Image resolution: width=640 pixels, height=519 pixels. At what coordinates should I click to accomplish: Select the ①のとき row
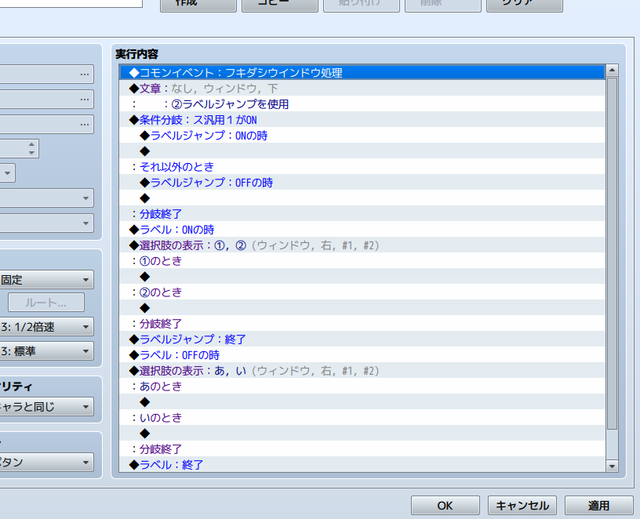[362, 261]
